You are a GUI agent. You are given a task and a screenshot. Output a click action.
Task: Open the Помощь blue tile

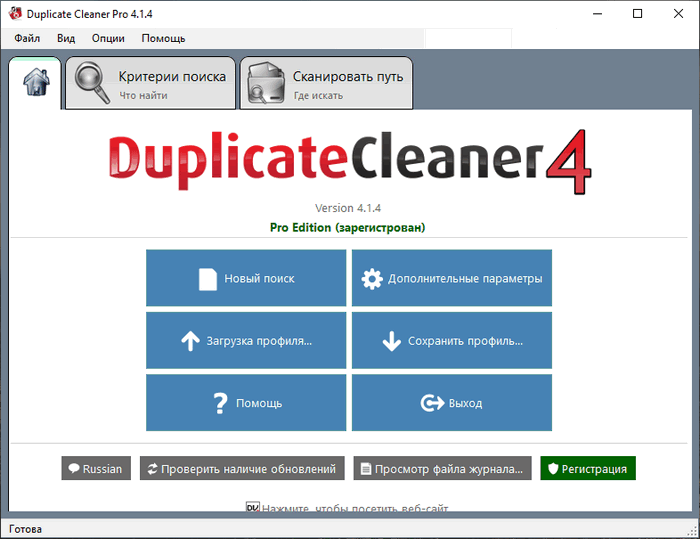246,403
